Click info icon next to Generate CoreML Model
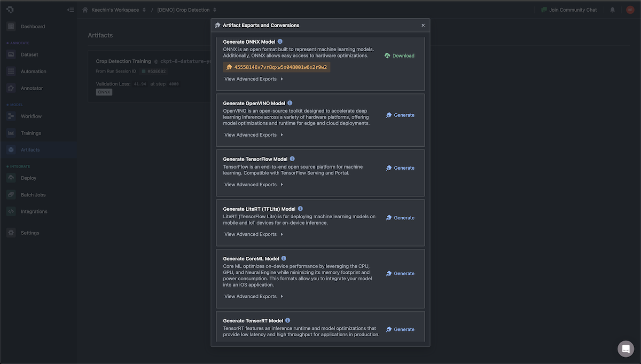 point(284,258)
